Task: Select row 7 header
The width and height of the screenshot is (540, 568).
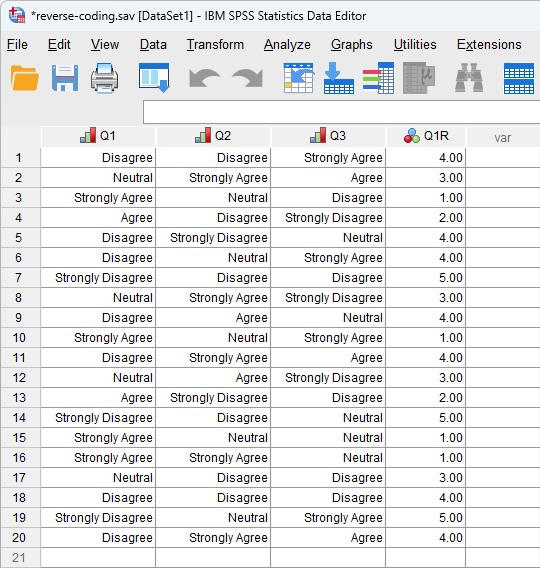Action: (19, 278)
